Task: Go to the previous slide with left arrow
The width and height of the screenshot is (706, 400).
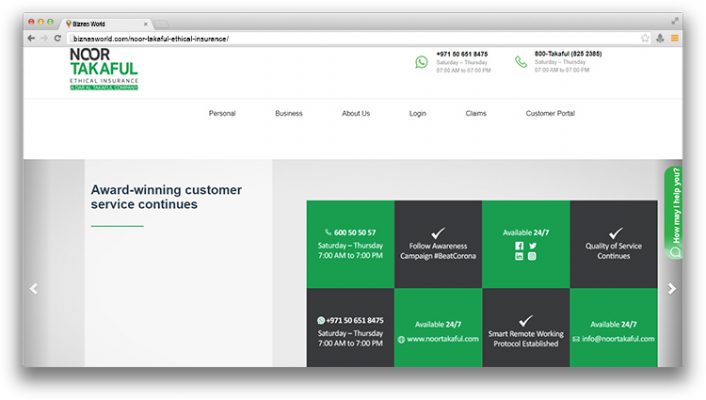Action: (33, 288)
